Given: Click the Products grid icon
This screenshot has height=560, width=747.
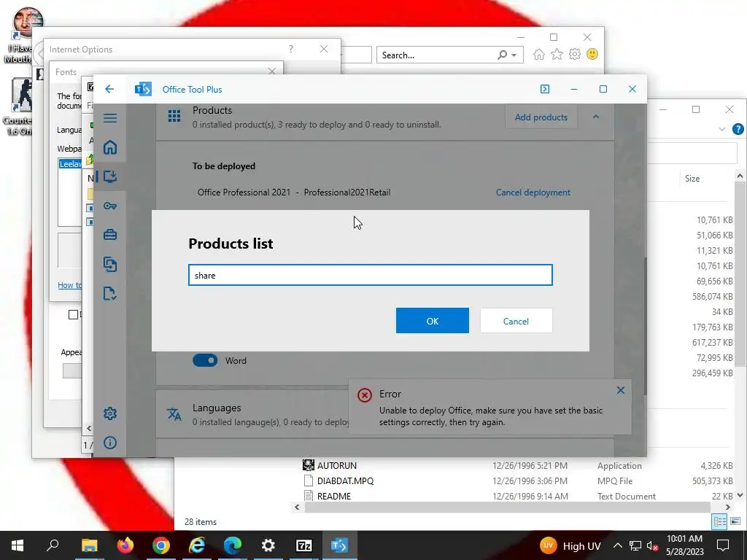Looking at the screenshot, I should coord(174,116).
